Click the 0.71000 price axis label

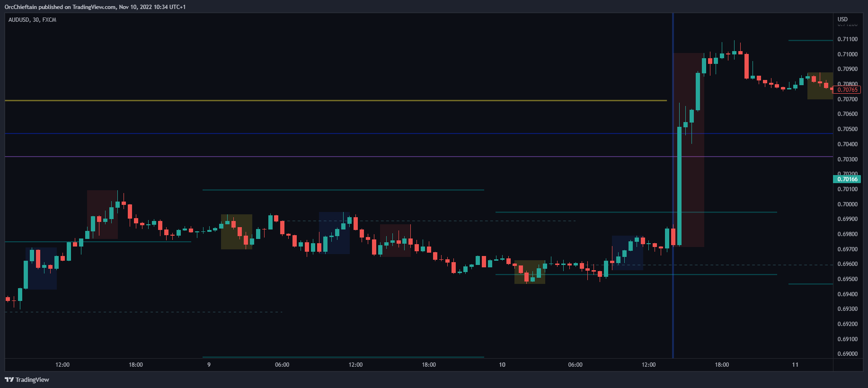pos(847,54)
